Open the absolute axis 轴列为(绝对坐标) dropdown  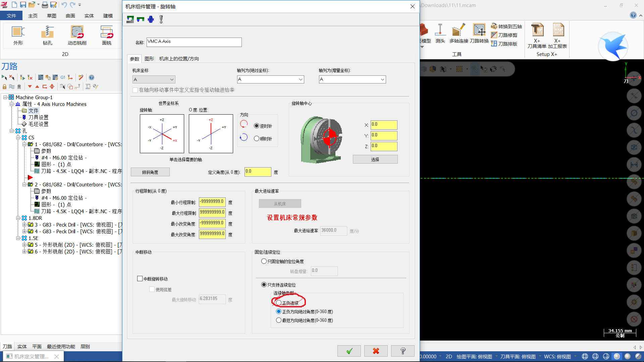(270, 79)
